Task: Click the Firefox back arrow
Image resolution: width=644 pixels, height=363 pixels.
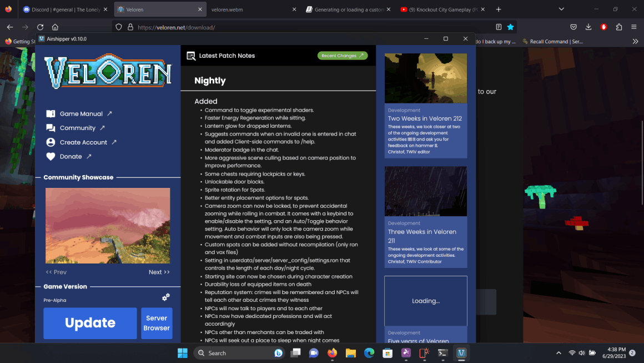Action: point(10,27)
